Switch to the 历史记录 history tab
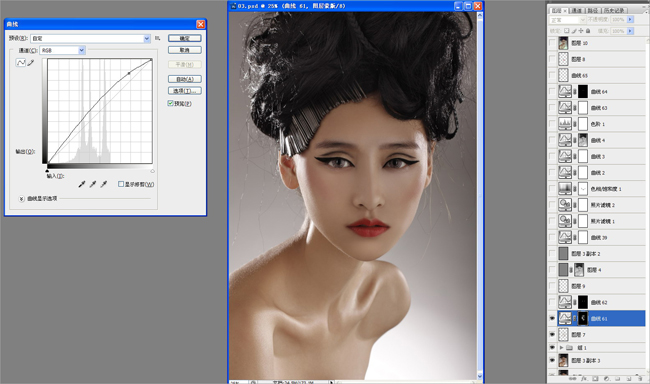This screenshot has width=650, height=384. click(614, 10)
